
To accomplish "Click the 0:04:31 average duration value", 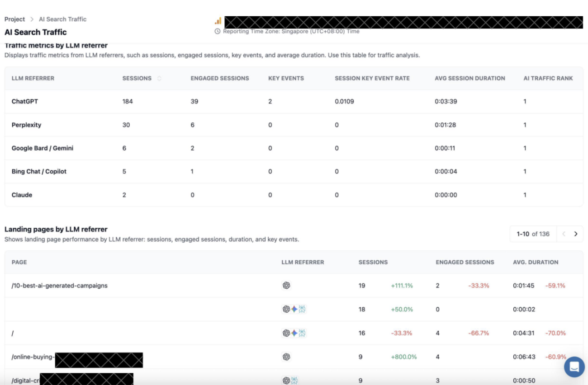I will 524,333.
